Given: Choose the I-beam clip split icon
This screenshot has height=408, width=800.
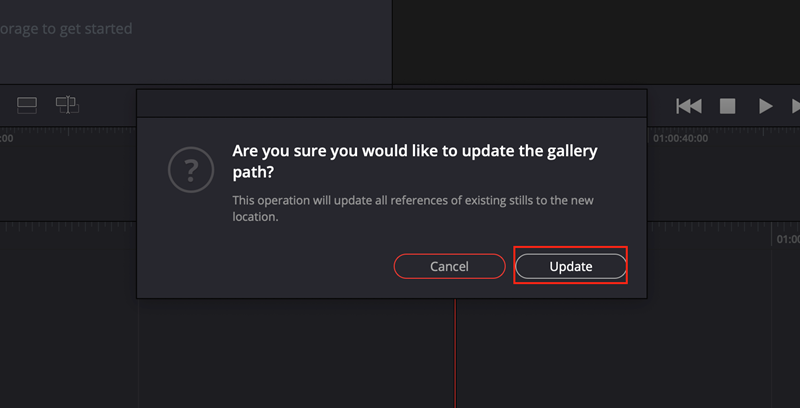Looking at the screenshot, I should click(x=67, y=105).
